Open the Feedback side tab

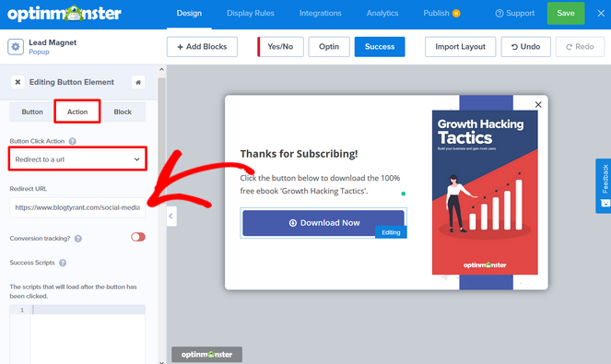coord(604,186)
